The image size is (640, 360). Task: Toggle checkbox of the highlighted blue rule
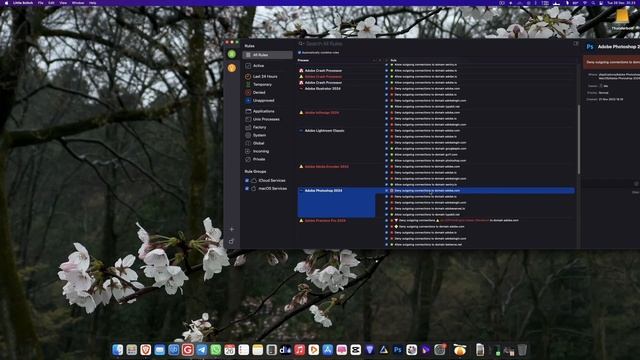click(387, 191)
